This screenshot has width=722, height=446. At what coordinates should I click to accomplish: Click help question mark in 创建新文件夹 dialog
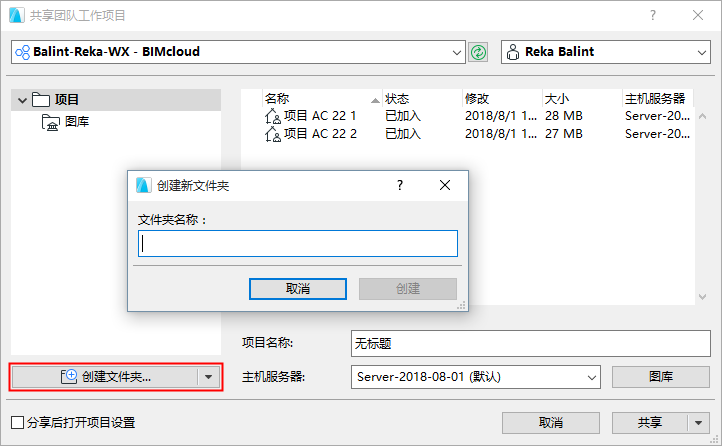(x=400, y=185)
